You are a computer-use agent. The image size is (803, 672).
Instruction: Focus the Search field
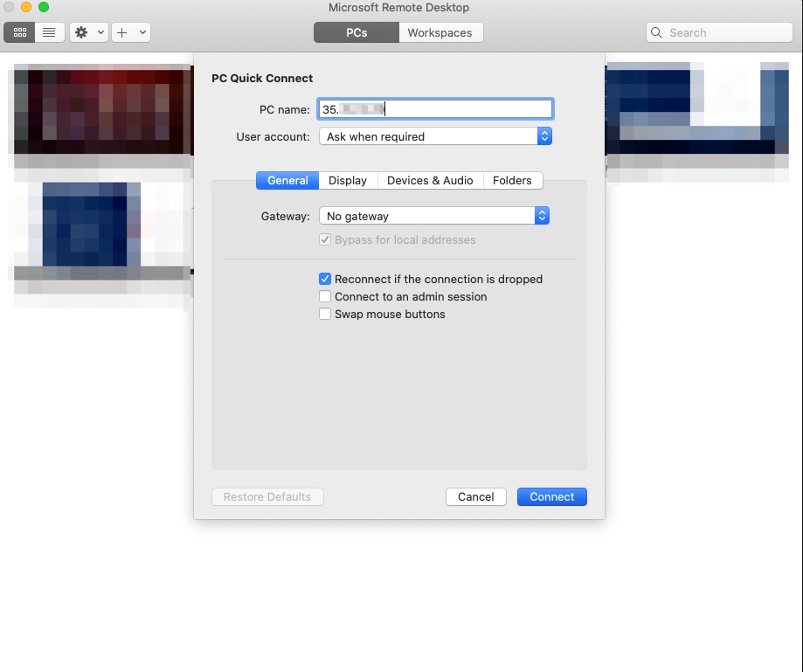[x=719, y=33]
